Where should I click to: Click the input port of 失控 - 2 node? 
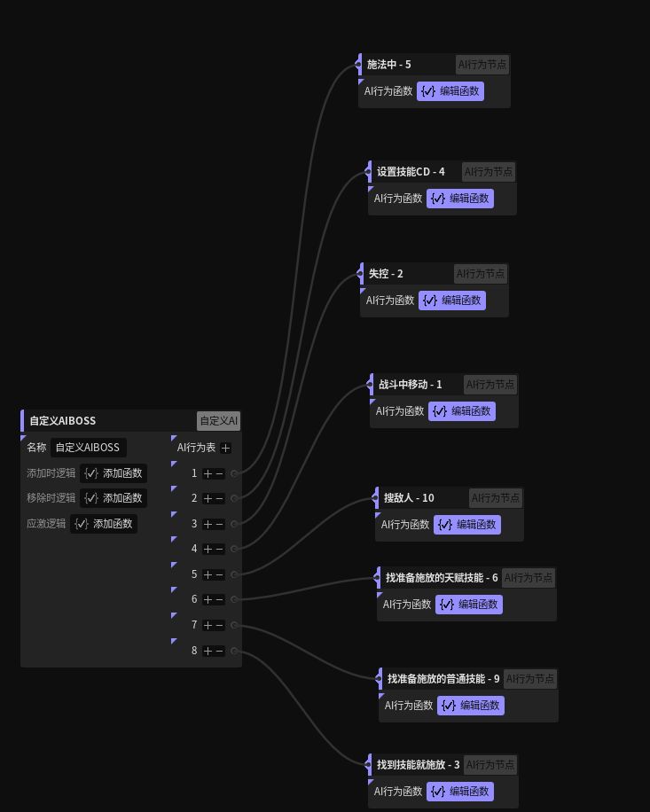(x=362, y=274)
